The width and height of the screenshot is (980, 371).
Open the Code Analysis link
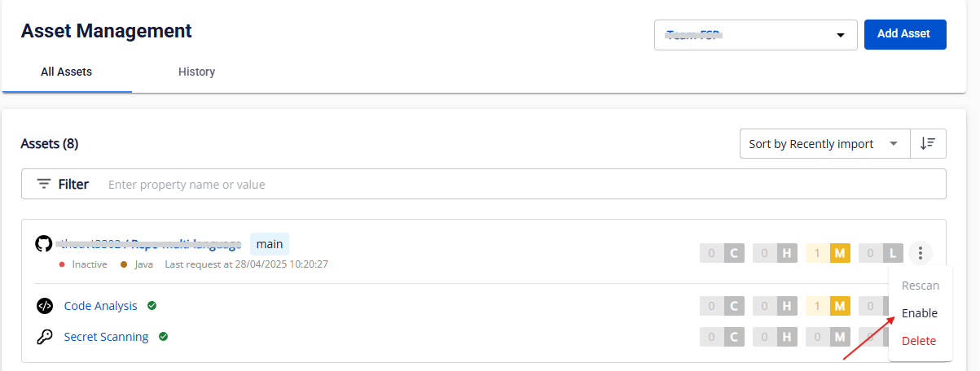pyautogui.click(x=101, y=306)
